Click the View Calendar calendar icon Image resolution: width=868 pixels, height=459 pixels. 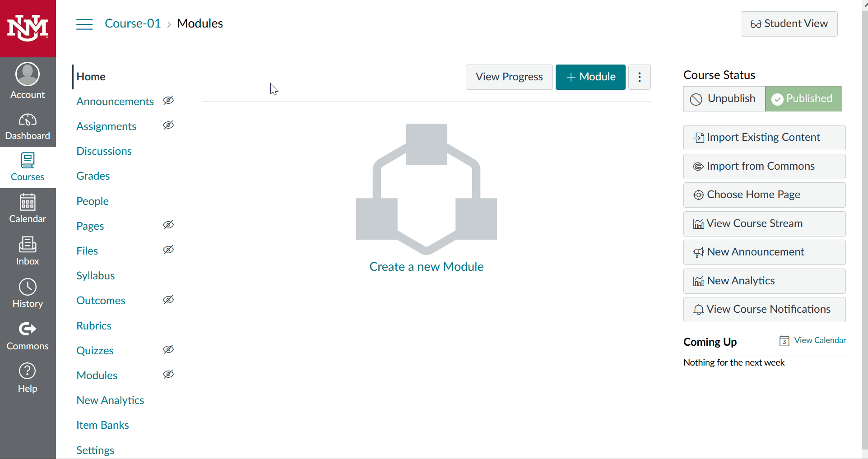pyautogui.click(x=784, y=341)
